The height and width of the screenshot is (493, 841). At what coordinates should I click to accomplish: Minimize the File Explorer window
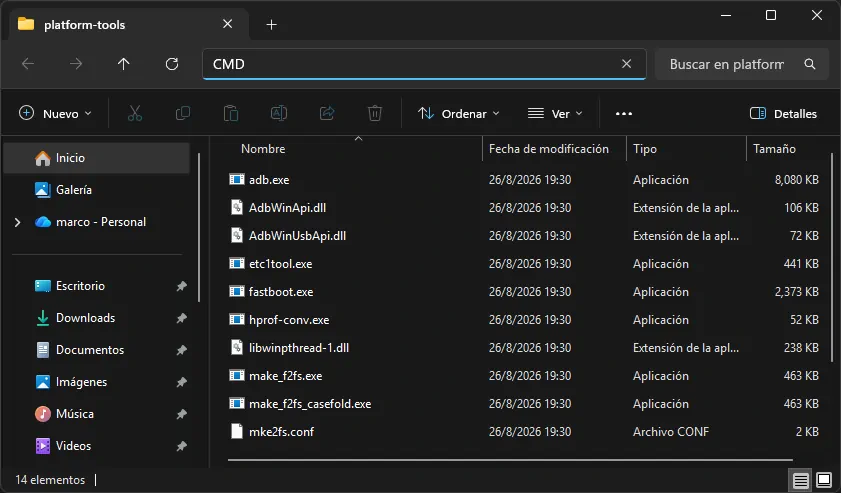[x=726, y=15]
